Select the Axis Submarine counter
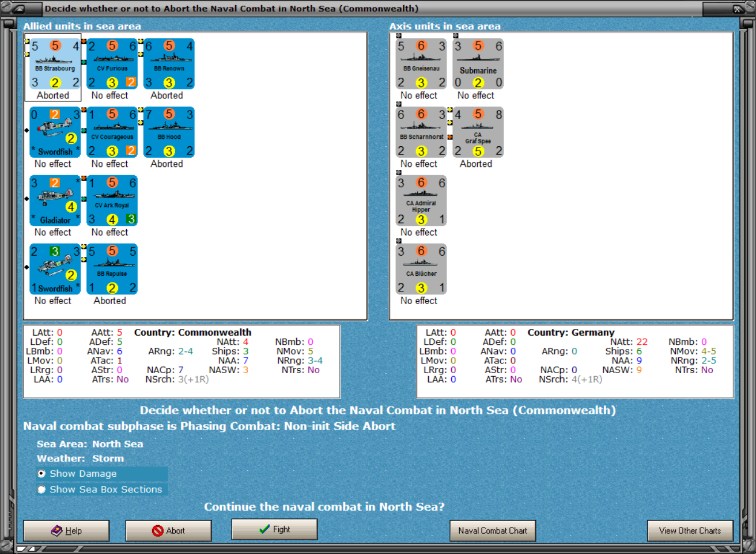Image resolution: width=756 pixels, height=554 pixels. (x=478, y=64)
